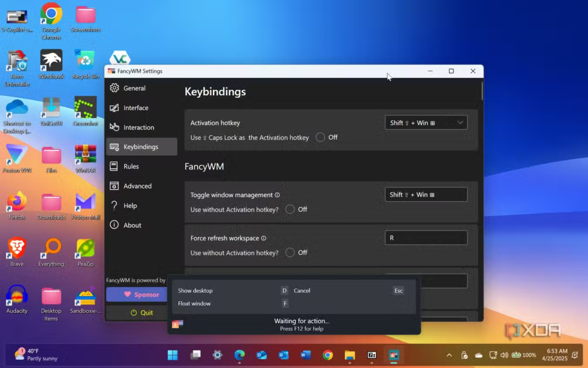The height and width of the screenshot is (368, 588).
Task: Select Keybindings in the sidebar
Action: click(141, 147)
